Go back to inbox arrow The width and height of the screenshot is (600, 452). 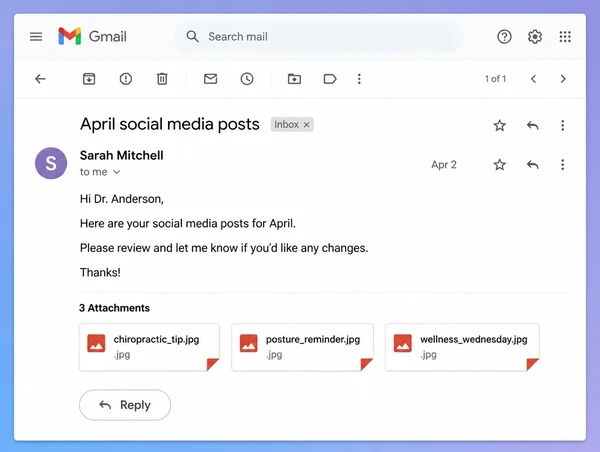(x=40, y=79)
